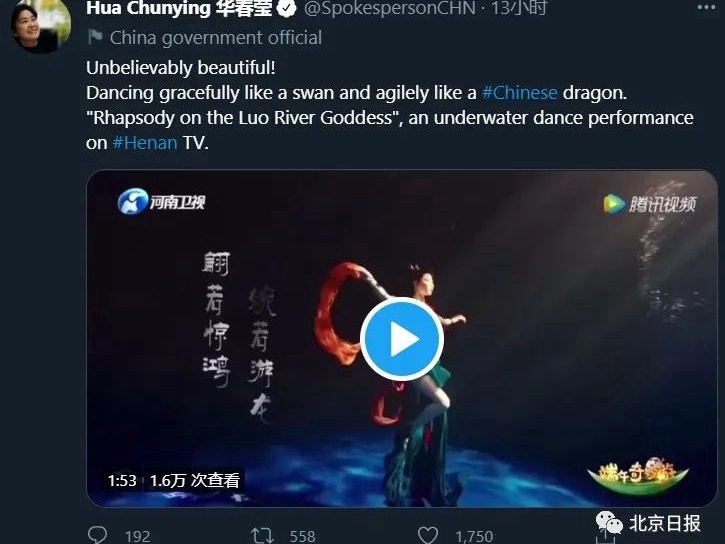Click the 1,750 likes count
The width and height of the screenshot is (725, 544).
coord(474,536)
